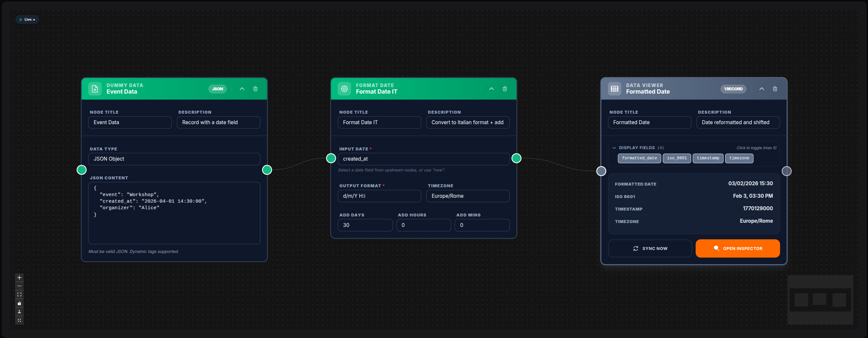Collapse the Display Fields section
Screen dimensions: 868x338
(x=614, y=147)
